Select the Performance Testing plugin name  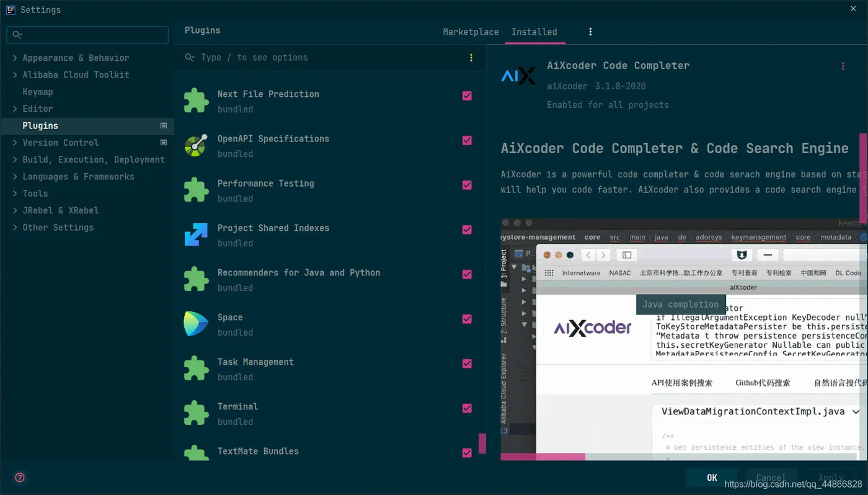[266, 184]
